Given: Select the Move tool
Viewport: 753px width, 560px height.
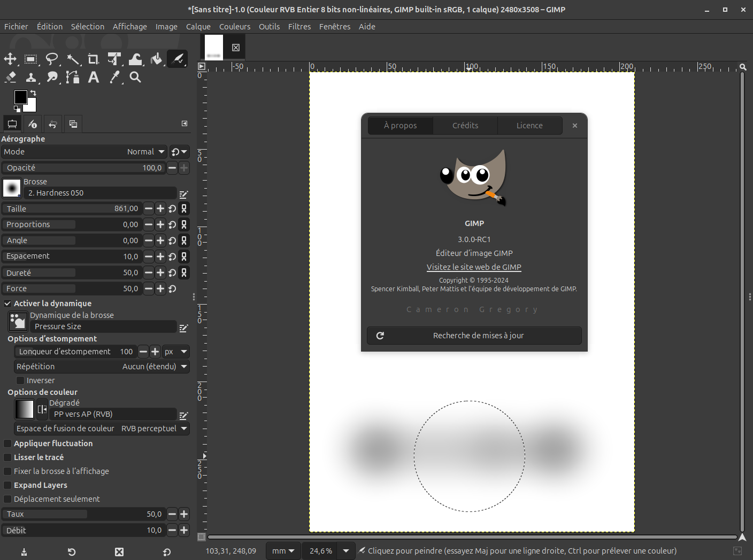Looking at the screenshot, I should (x=10, y=59).
